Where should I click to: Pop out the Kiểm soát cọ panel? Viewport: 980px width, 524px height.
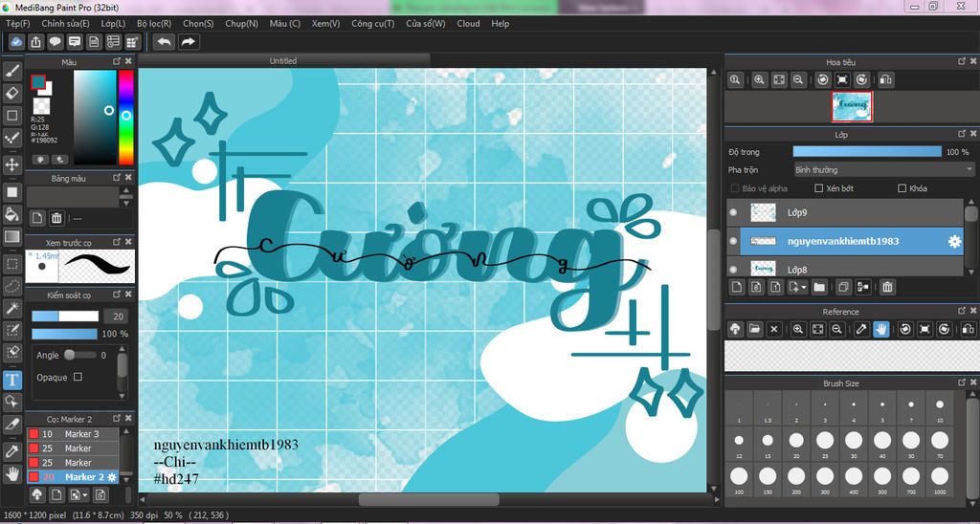(x=116, y=294)
